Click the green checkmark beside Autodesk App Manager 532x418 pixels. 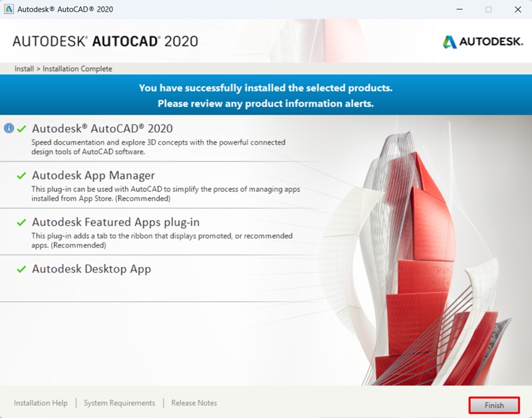coord(21,175)
